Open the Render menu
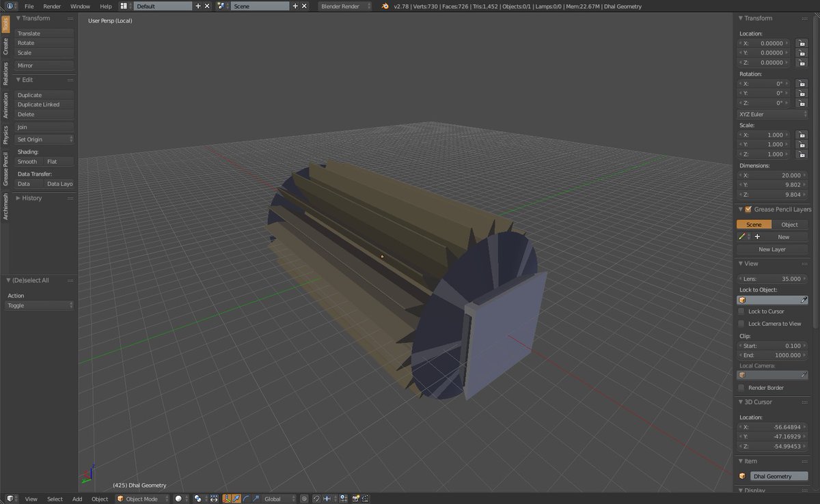820x504 pixels. coord(52,5)
